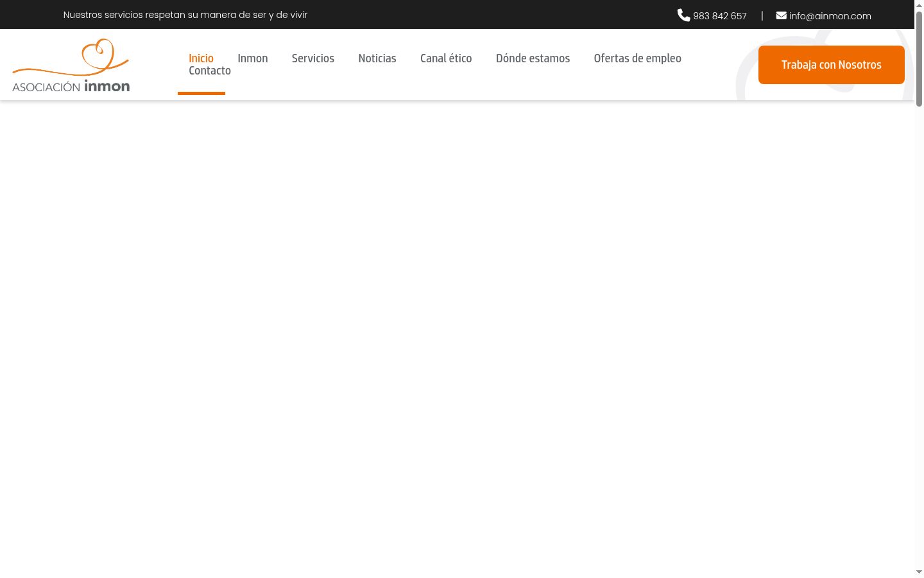Click the phone icon beside 983 842 657
924x578 pixels.
pyautogui.click(x=683, y=15)
